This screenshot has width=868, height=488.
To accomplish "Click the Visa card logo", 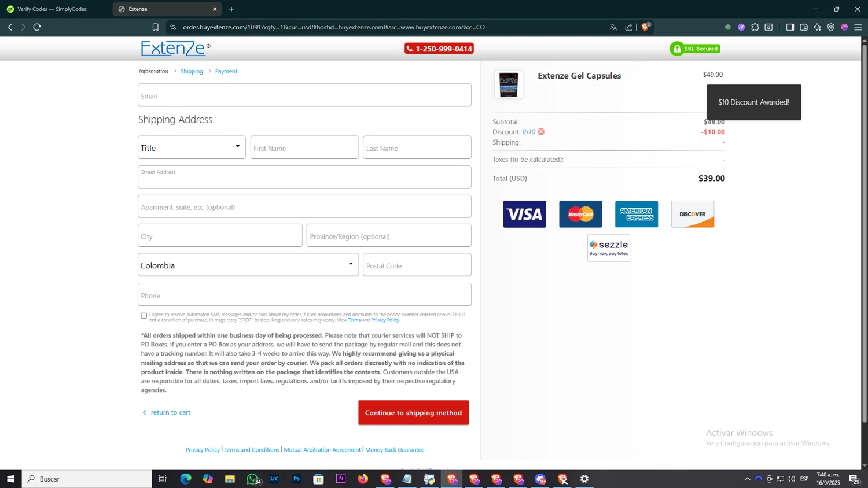I will [x=524, y=214].
